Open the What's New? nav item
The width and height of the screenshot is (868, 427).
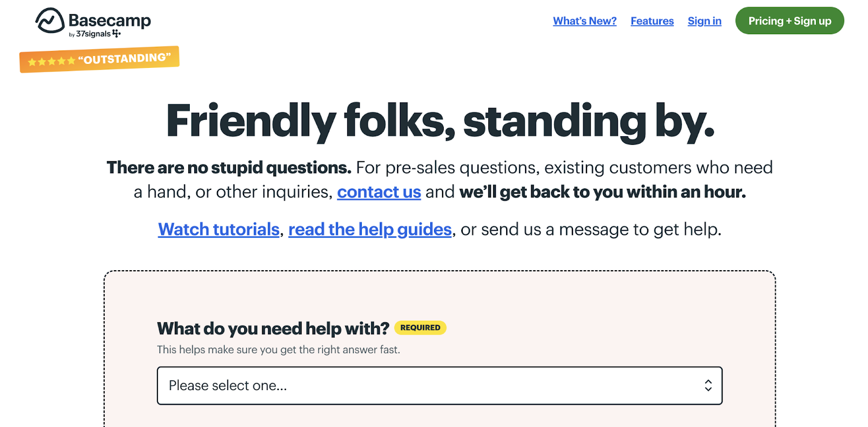584,21
